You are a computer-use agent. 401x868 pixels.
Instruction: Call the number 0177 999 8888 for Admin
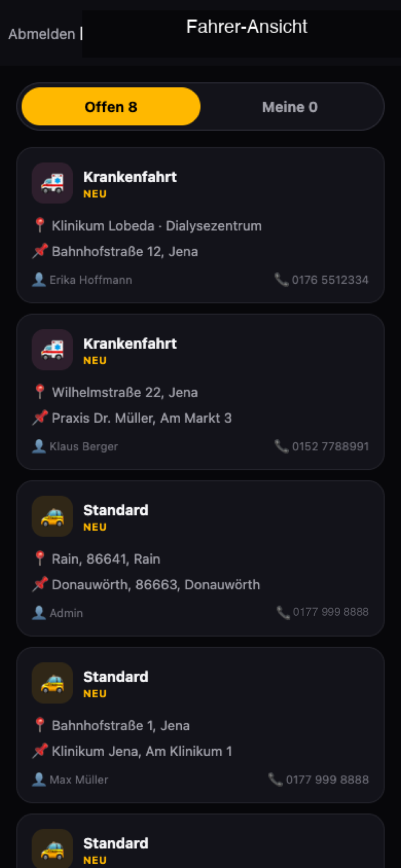click(323, 612)
